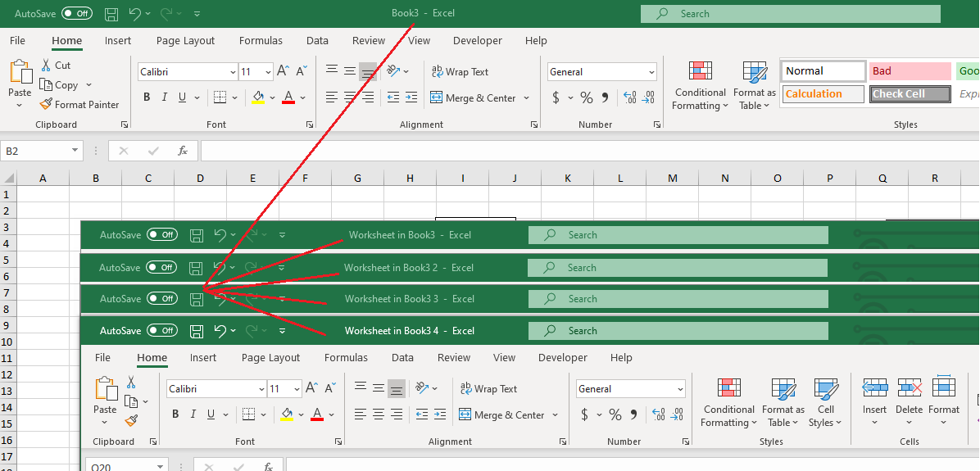Switch to Formulas tab in main Book3 window

click(261, 41)
